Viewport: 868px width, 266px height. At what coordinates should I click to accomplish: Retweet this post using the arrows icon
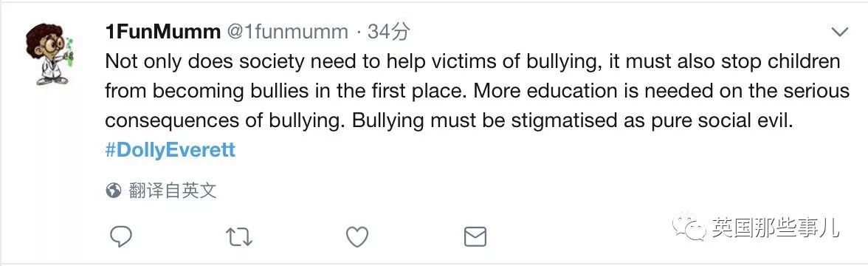click(x=239, y=237)
